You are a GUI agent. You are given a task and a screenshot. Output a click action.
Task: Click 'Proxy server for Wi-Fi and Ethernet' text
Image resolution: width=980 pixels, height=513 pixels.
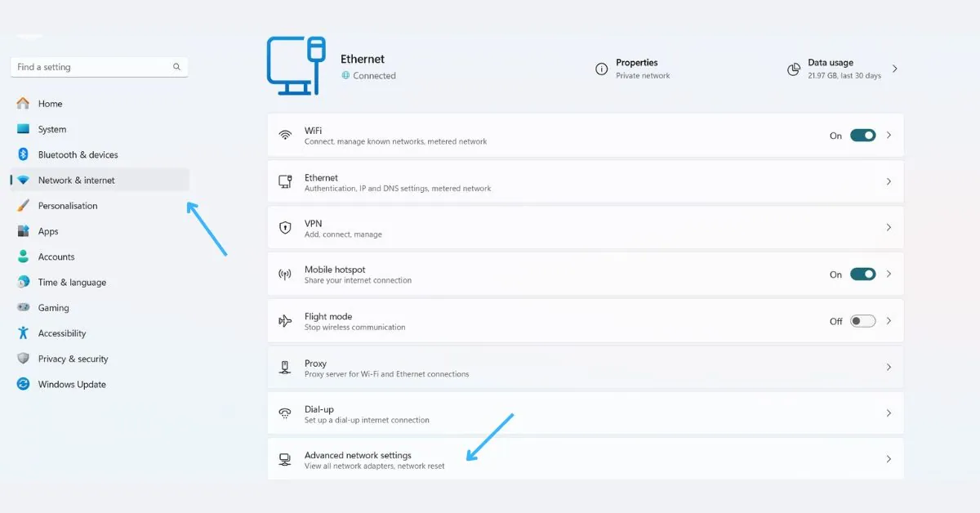click(387, 374)
